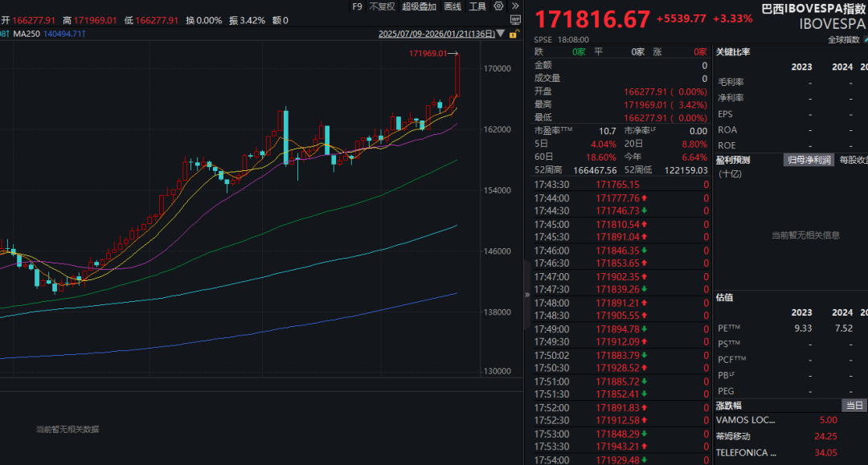Image resolution: width=868 pixels, height=465 pixels.
Task: Select the 17:50:30 tick trade row
Action: point(620,368)
